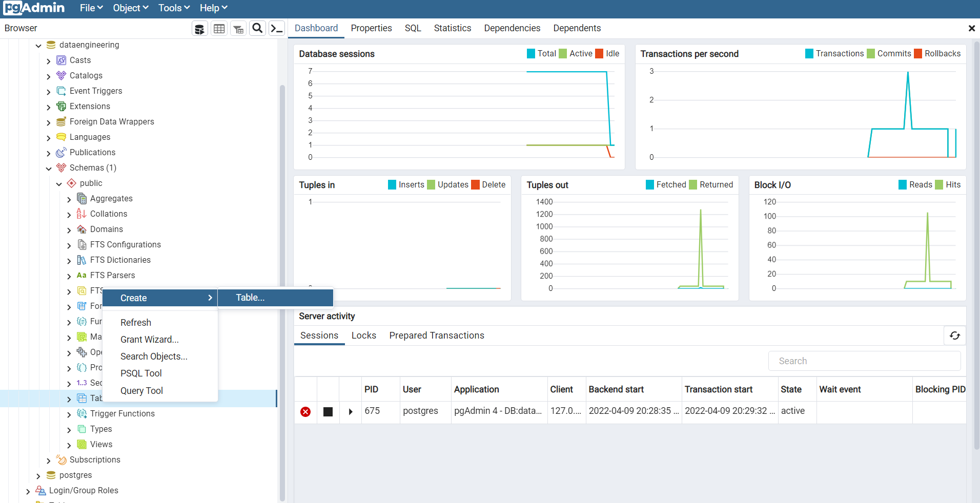Cancel active query for PID 675

click(x=328, y=412)
